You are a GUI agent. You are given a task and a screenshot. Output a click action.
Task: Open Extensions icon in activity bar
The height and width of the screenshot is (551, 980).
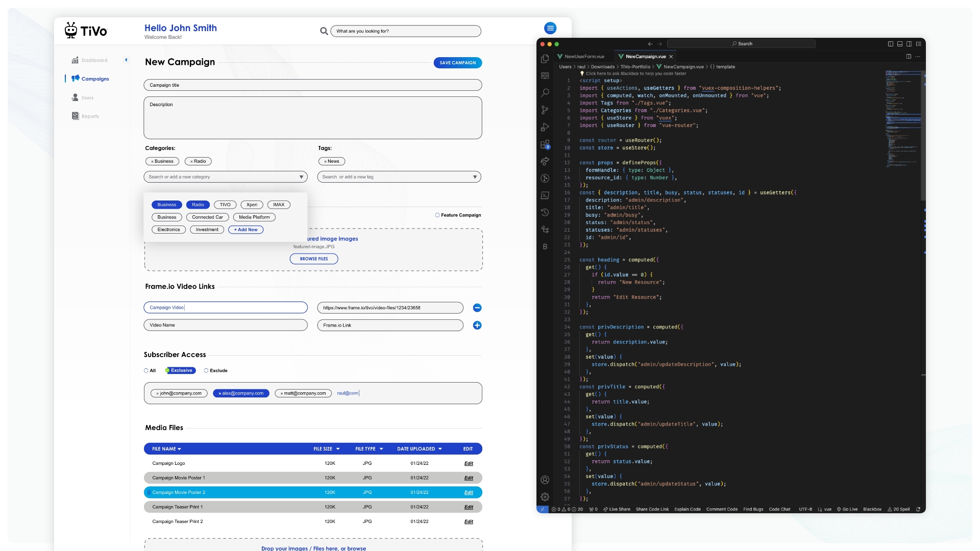(x=545, y=144)
